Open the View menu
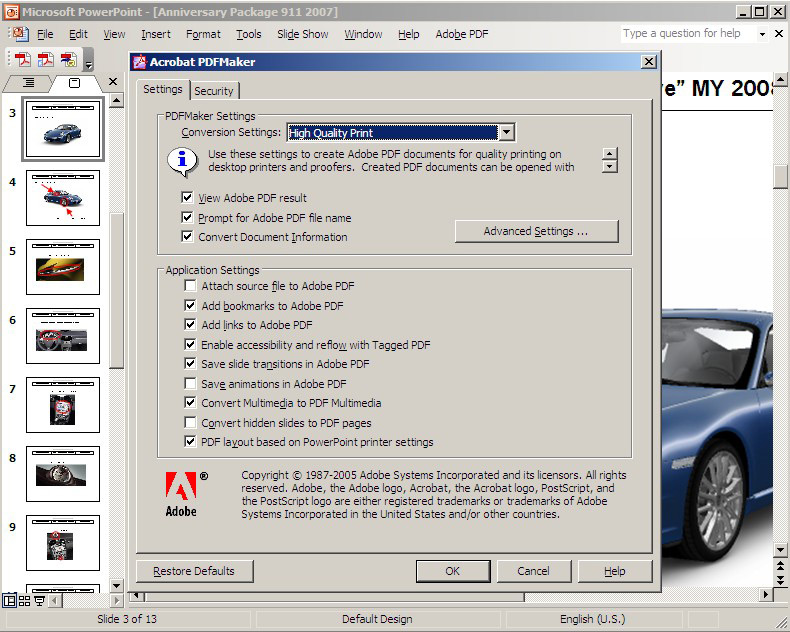 (114, 34)
